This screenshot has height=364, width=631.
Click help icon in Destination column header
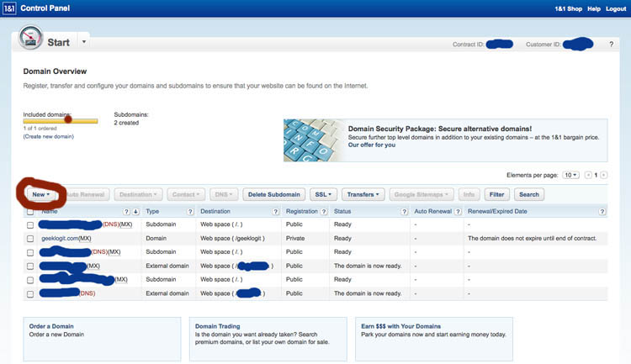click(x=275, y=212)
